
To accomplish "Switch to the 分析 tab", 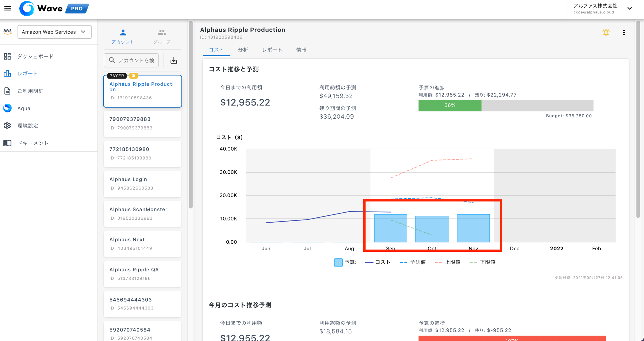I will tap(243, 50).
